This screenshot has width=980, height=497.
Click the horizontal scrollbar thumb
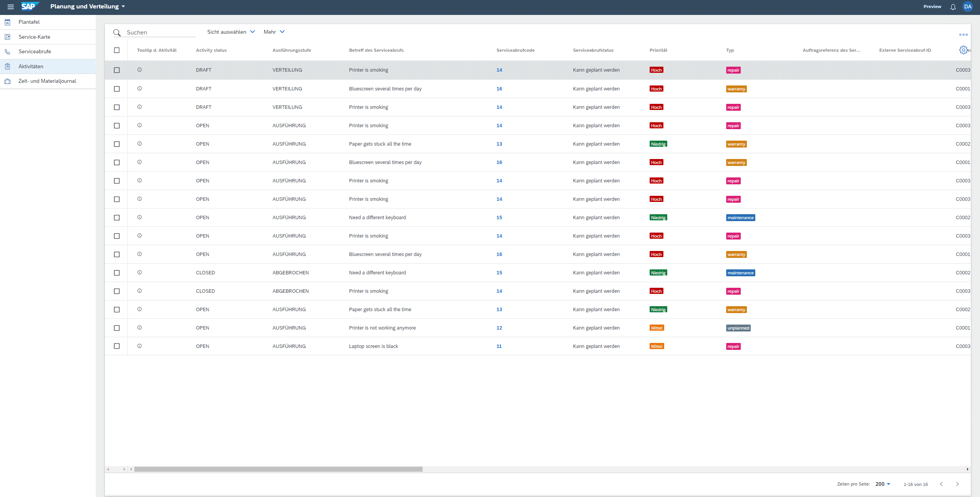278,469
